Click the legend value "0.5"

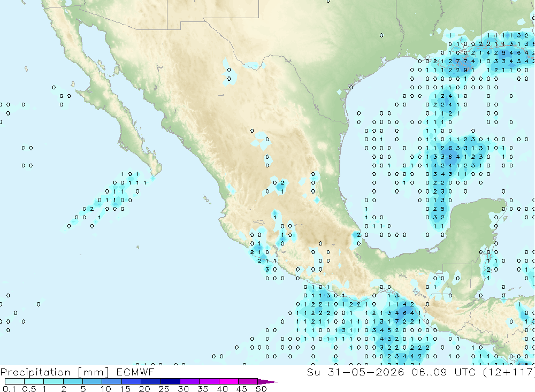pos(29,389)
